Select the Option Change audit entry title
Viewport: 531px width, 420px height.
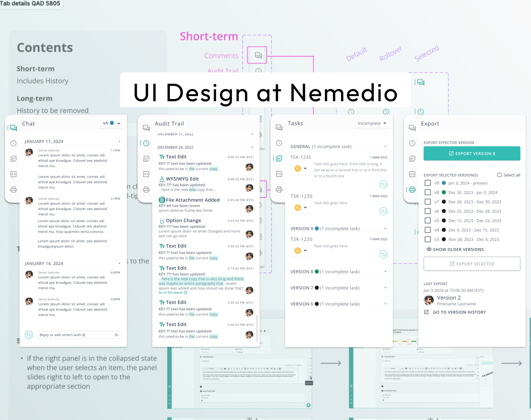183,221
